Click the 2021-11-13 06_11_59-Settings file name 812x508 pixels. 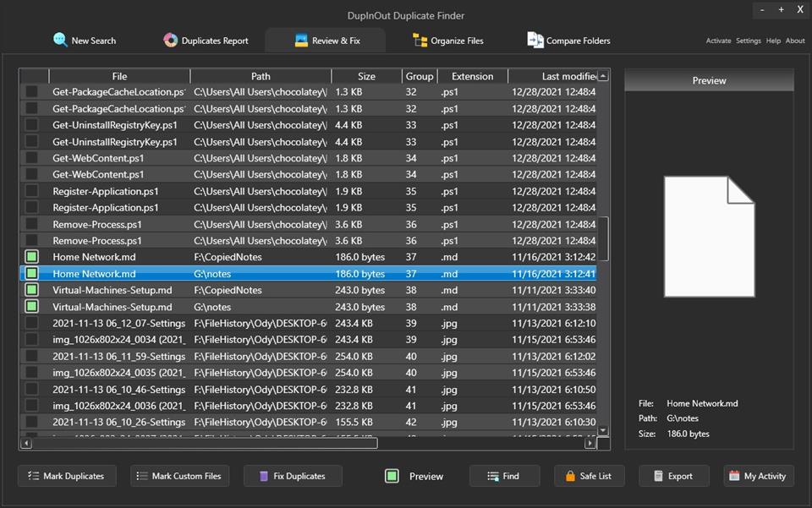pos(118,357)
